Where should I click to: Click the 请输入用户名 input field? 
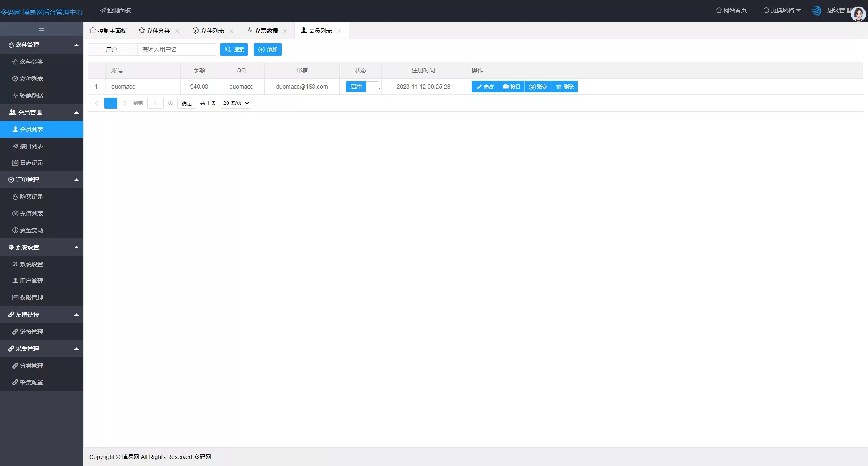point(176,50)
